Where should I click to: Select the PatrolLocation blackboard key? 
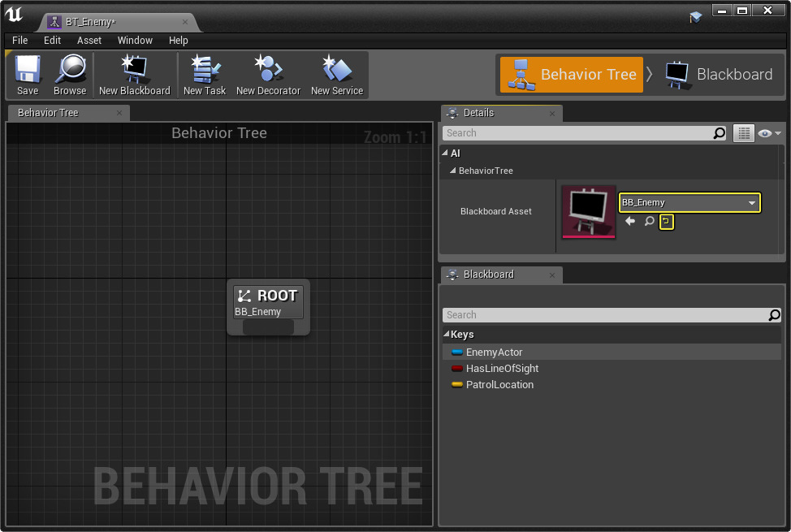499,385
